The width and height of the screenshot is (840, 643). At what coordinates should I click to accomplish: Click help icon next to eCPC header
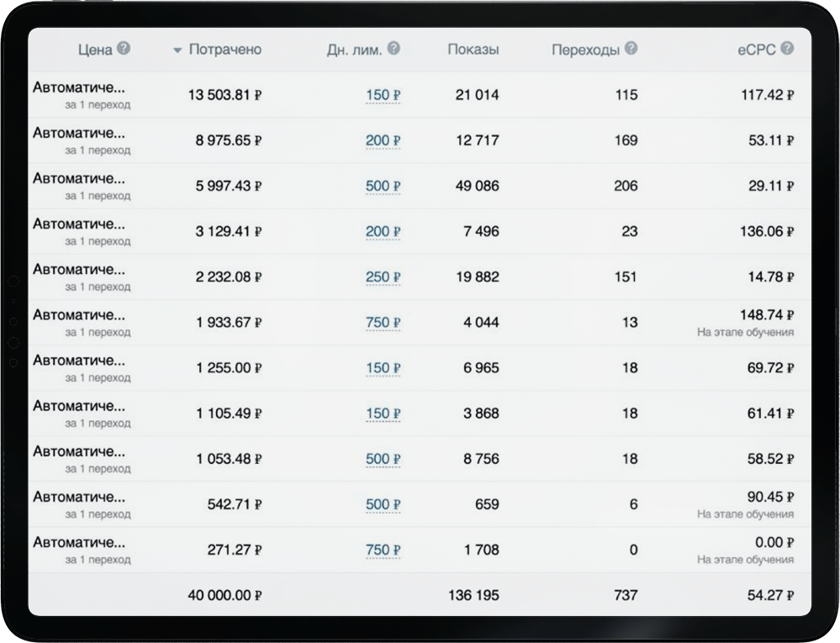787,49
